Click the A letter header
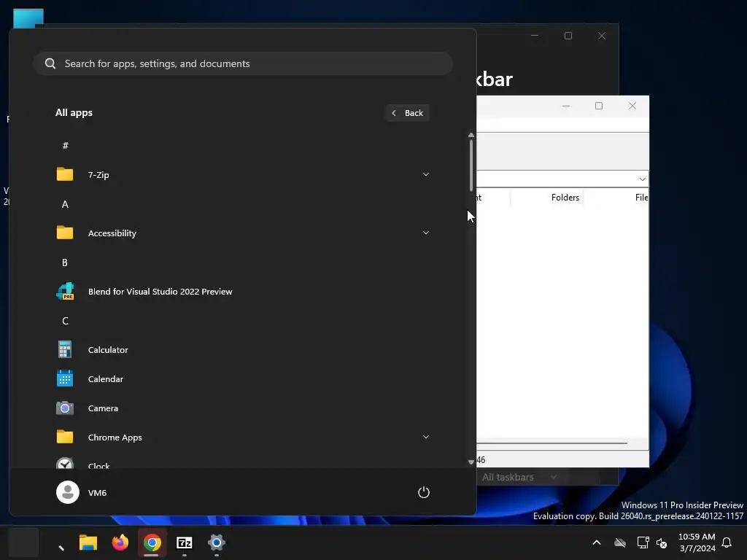The height and width of the screenshot is (560, 747). point(65,204)
